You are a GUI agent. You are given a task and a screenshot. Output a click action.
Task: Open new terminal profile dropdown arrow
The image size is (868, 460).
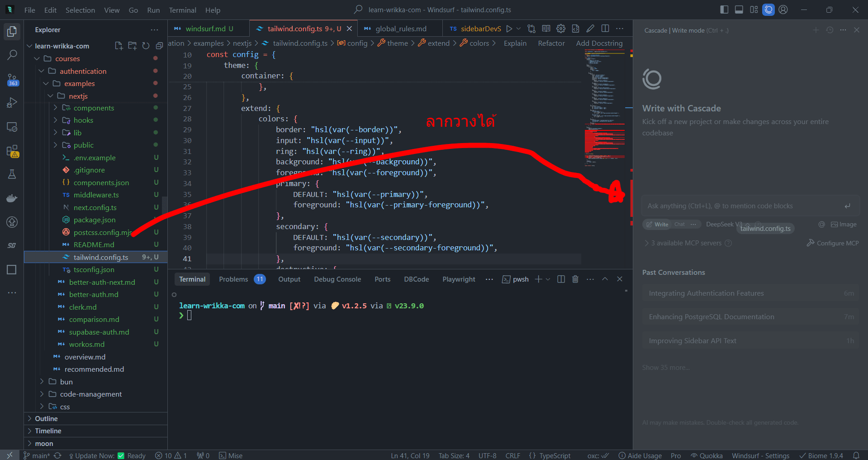coord(548,279)
